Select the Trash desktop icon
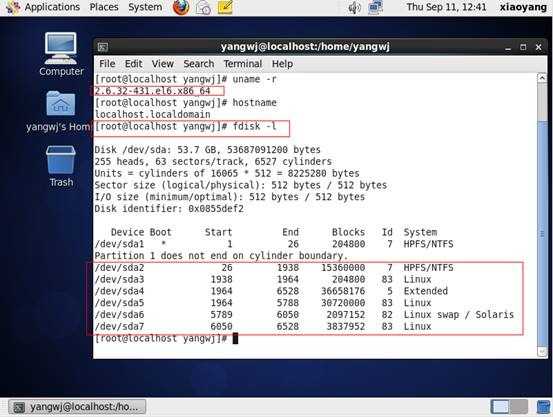553x417 pixels. (x=61, y=167)
